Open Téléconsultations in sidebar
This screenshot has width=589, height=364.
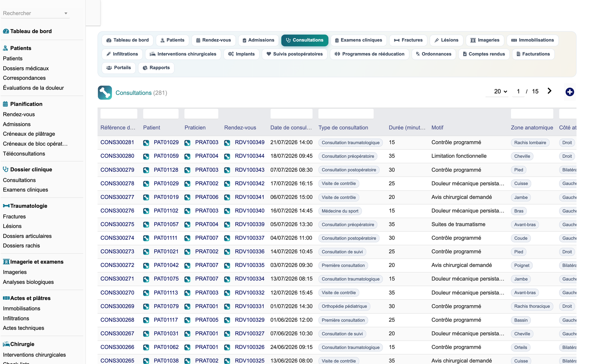coord(24,154)
